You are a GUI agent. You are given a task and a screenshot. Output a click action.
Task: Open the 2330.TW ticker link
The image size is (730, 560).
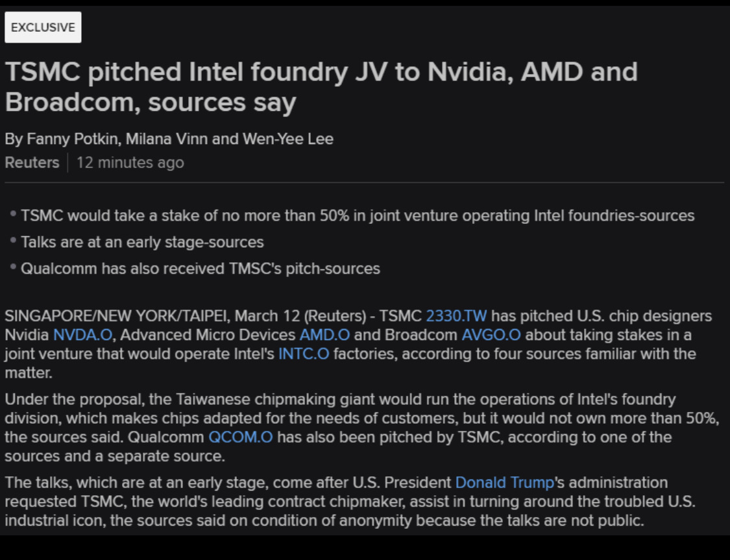(456, 317)
